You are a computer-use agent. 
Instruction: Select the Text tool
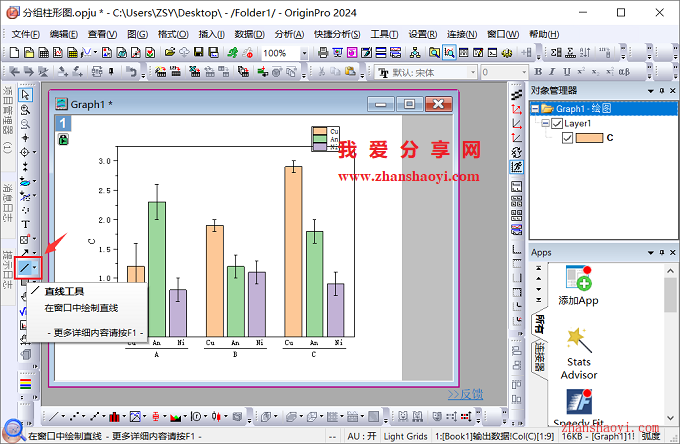[x=25, y=224]
